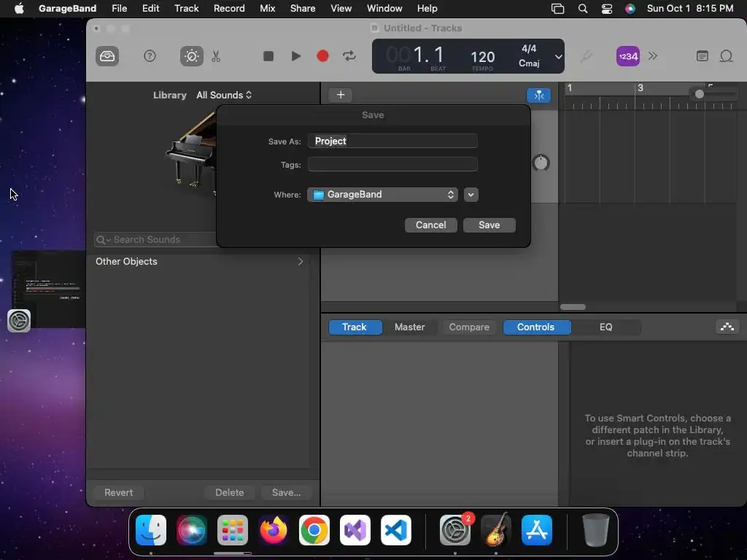The height and width of the screenshot is (560, 747).
Task: Open the Share menu
Action: click(x=303, y=9)
